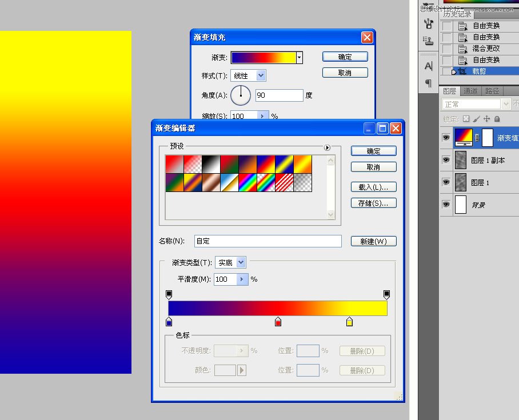Click the 载入(L) button
The image size is (519, 420).
[x=373, y=187]
